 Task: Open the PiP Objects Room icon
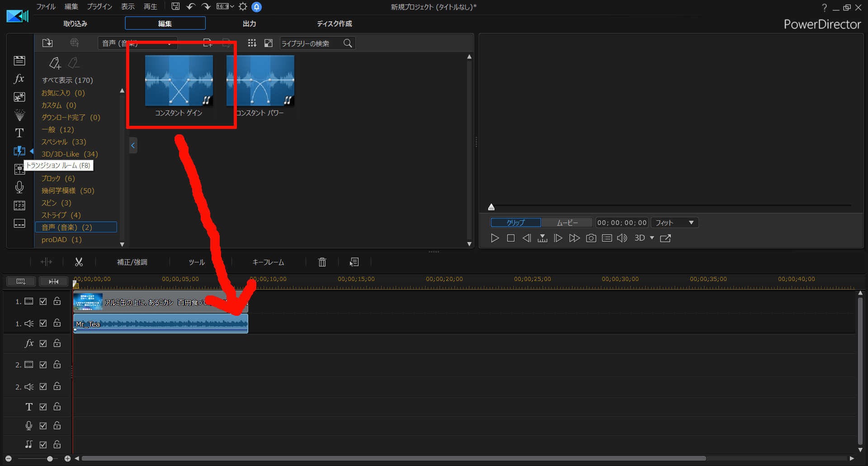19,97
